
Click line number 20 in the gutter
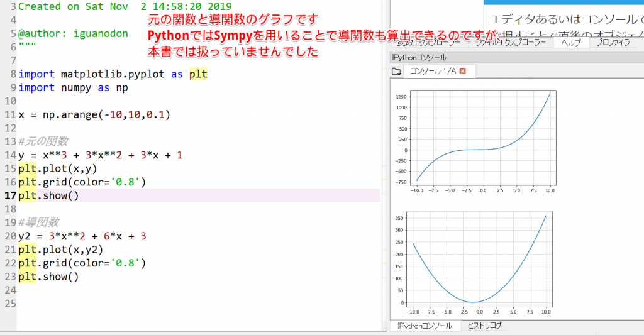coord(10,236)
